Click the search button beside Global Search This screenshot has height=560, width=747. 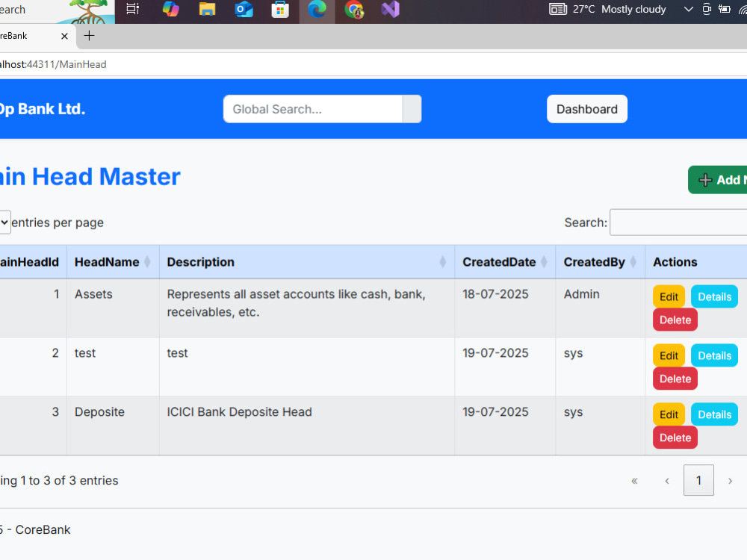coord(412,109)
